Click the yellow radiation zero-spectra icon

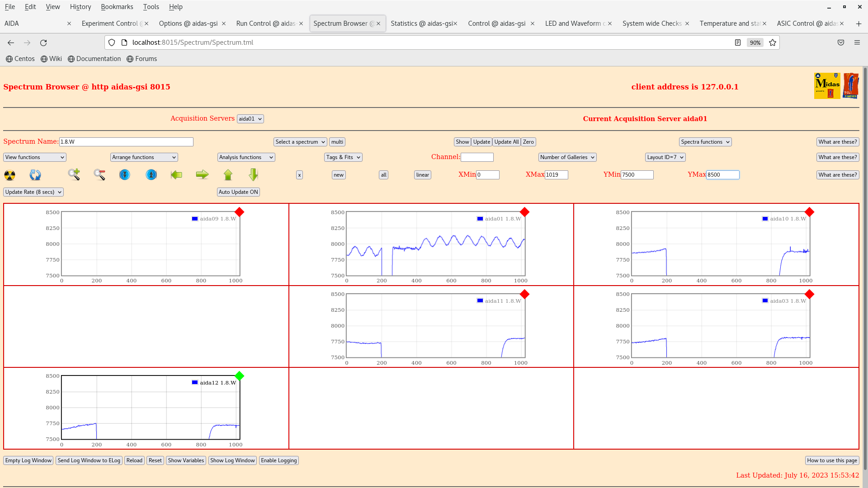coord(9,175)
